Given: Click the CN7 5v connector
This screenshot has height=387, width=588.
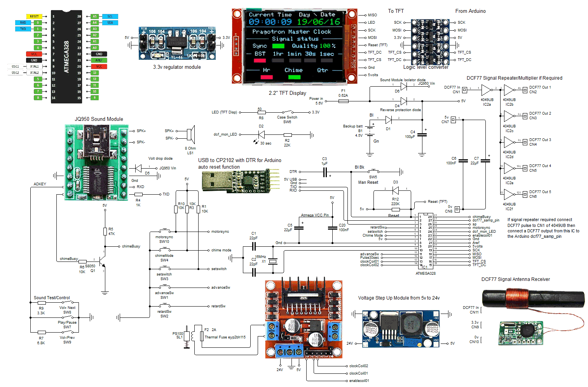Looking at the screenshot, I should [x=453, y=120].
